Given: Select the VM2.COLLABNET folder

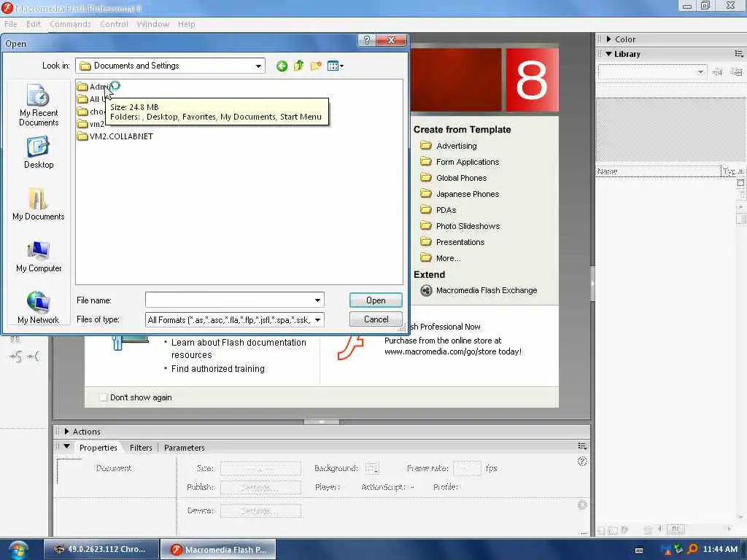Looking at the screenshot, I should tap(115, 136).
